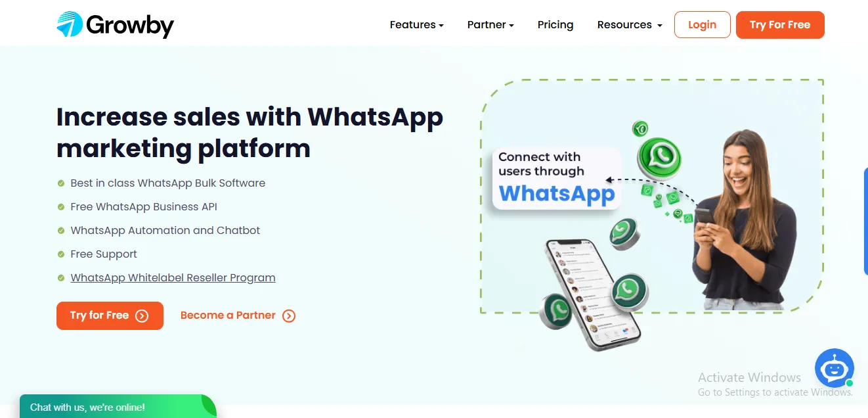Click the Growby brand name in header
868x418 pixels.
(x=130, y=26)
